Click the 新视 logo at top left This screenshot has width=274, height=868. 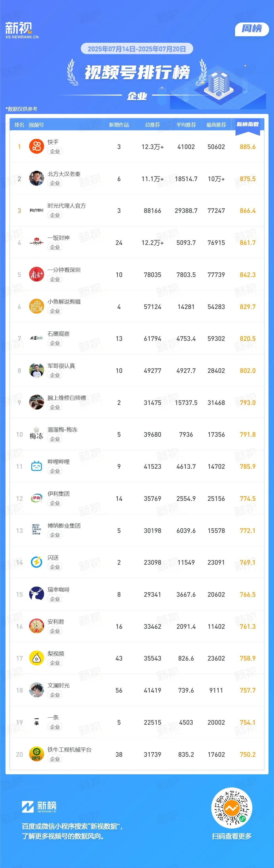click(x=22, y=30)
